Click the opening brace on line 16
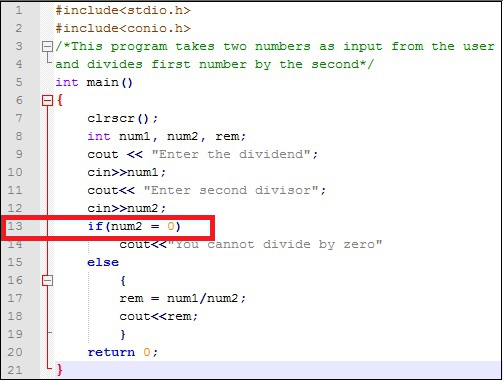This screenshot has width=503, height=380. pos(123,281)
